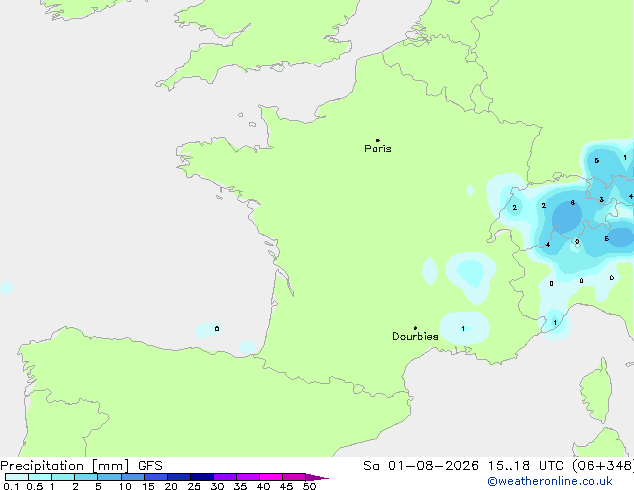Pick the 2–5 mm legend swatch
Viewport: 634px width, 490px height.
(x=86, y=477)
